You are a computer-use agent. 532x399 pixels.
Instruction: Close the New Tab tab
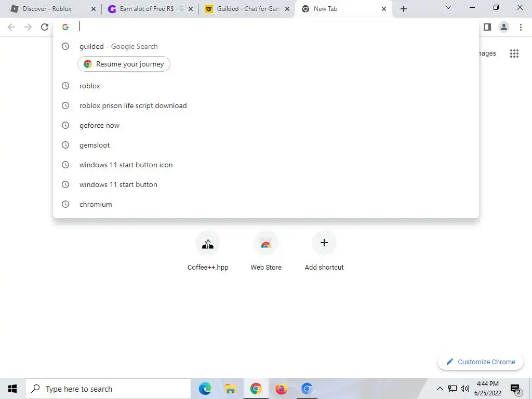click(x=384, y=9)
